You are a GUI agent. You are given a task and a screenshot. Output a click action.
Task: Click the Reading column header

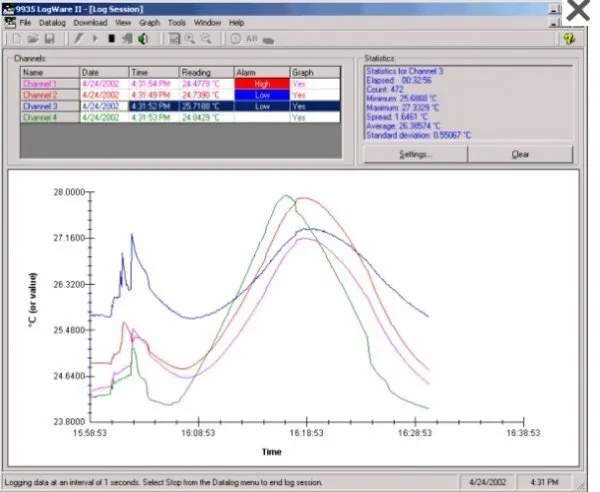(206, 72)
